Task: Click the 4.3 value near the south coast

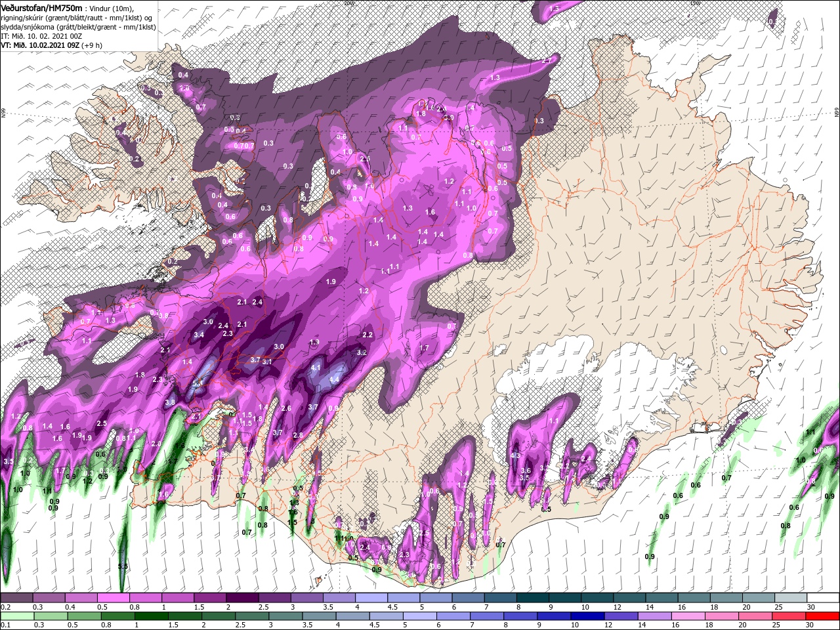Action: 516,456
